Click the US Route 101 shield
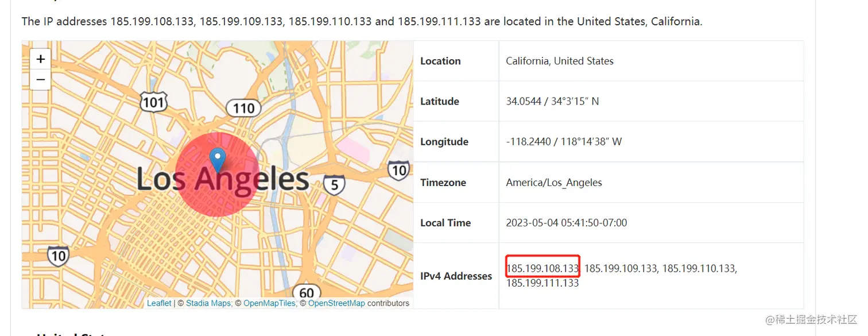Viewport: 868px width, 336px height. (153, 102)
